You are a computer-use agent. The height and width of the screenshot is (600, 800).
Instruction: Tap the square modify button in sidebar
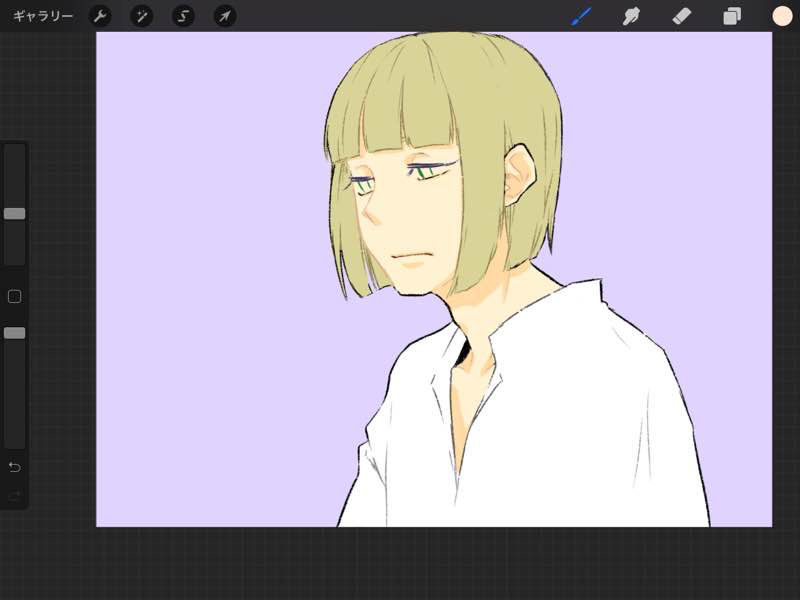click(14, 296)
